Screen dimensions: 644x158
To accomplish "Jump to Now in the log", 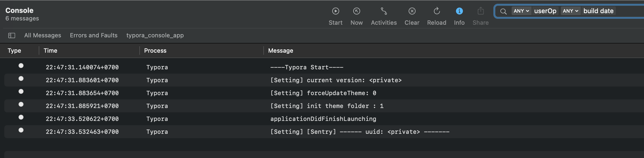I will coord(356,16).
